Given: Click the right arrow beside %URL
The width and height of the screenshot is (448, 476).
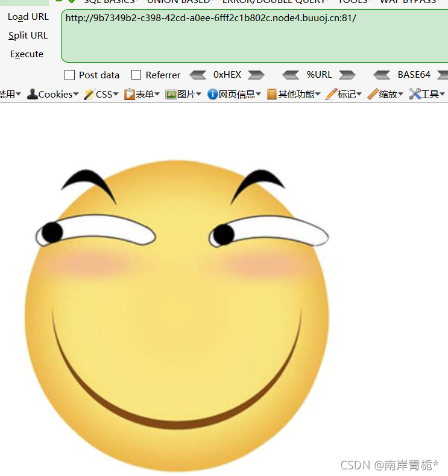Looking at the screenshot, I should pos(347,75).
